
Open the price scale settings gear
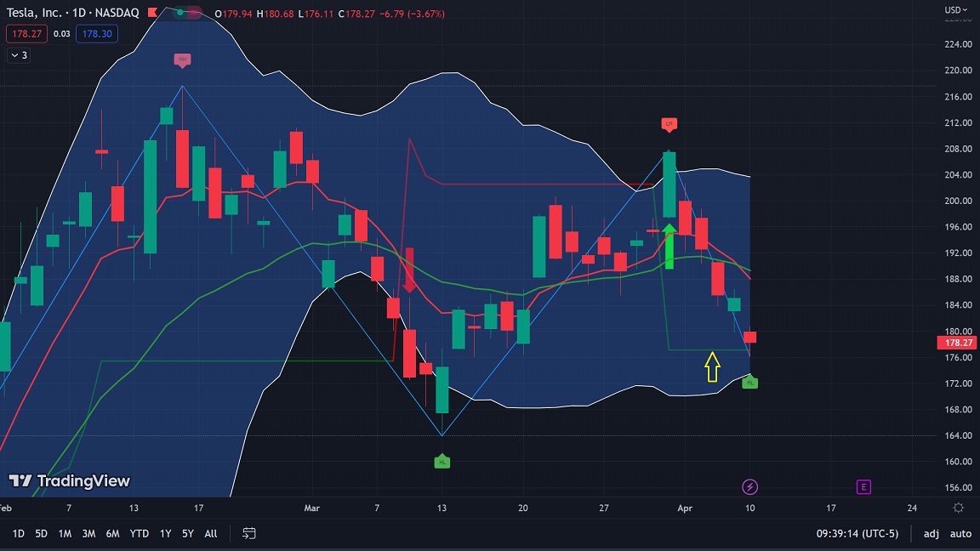pyautogui.click(x=958, y=508)
